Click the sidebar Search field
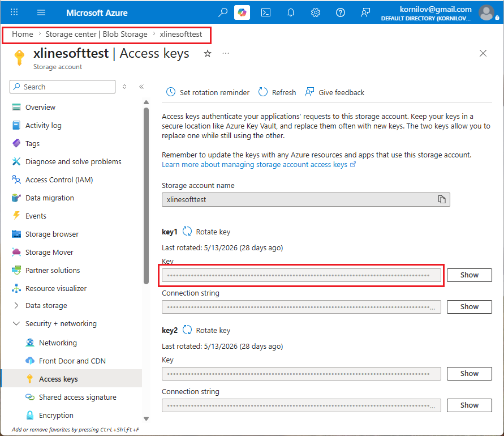 (62, 87)
